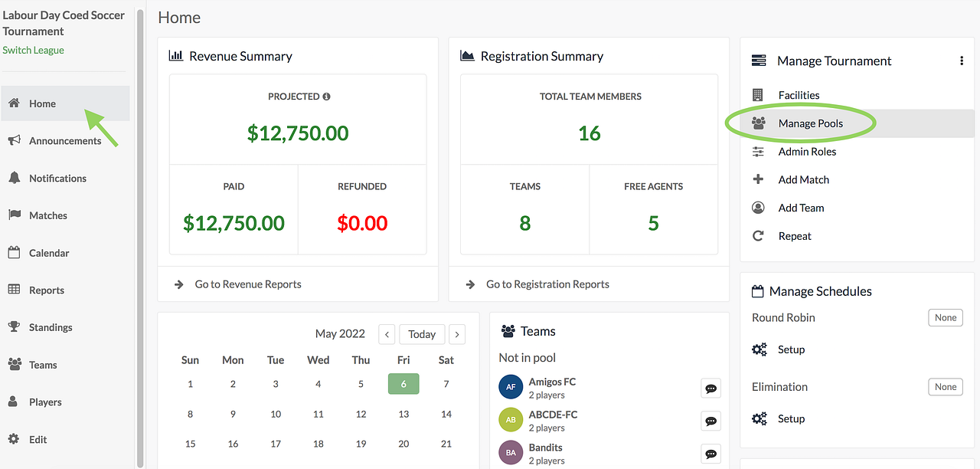Click the Announcements megaphone icon
The width and height of the screenshot is (980, 469).
tap(14, 141)
